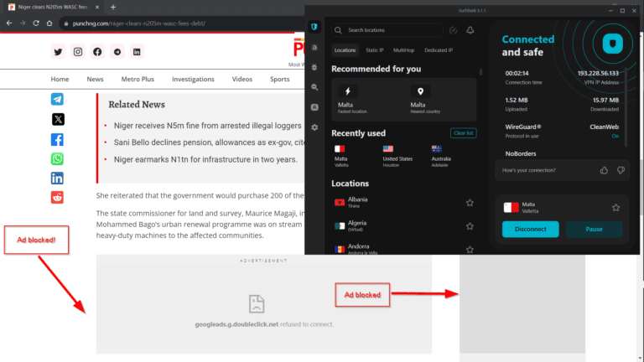644x362 pixels.
Task: Favorite Albania with its star icon
Action: click(470, 203)
